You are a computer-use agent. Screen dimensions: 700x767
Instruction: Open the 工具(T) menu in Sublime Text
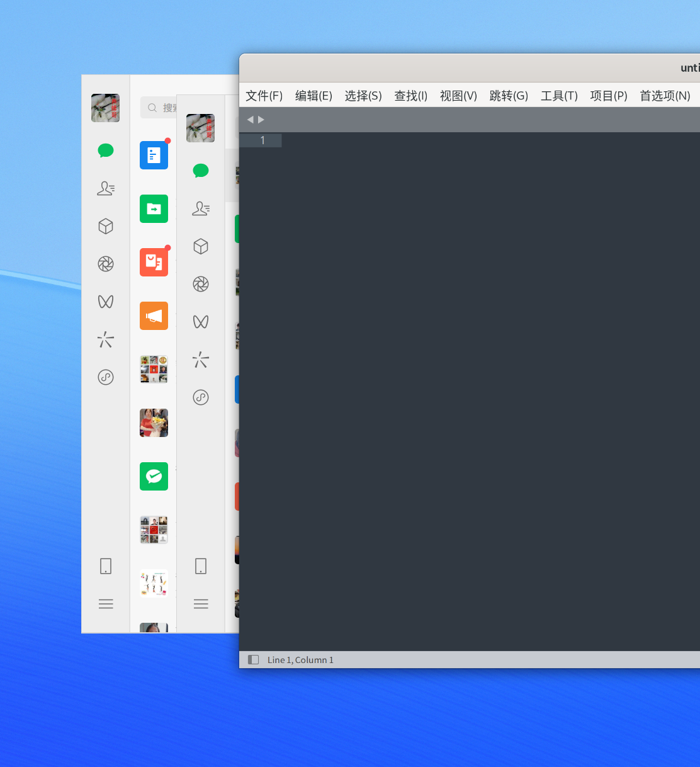pyautogui.click(x=559, y=96)
